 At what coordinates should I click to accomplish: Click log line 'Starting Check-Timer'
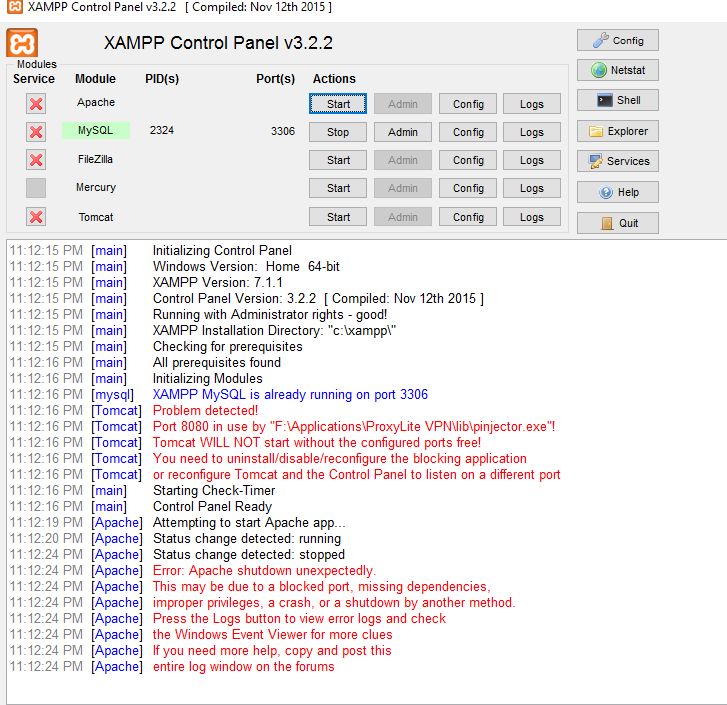[214, 490]
